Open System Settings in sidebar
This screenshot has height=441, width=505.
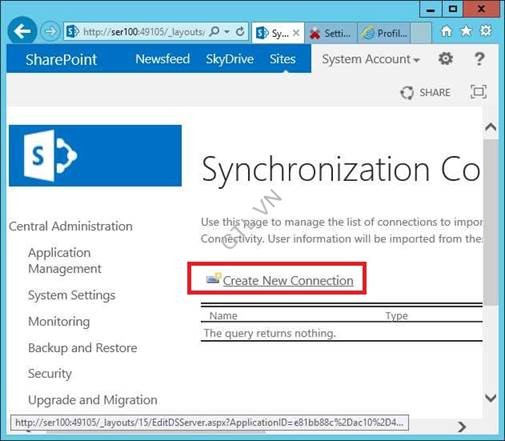72,295
